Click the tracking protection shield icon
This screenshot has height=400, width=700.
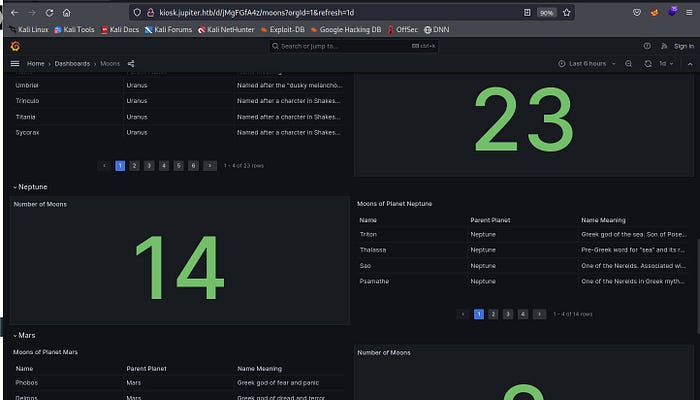click(137, 12)
